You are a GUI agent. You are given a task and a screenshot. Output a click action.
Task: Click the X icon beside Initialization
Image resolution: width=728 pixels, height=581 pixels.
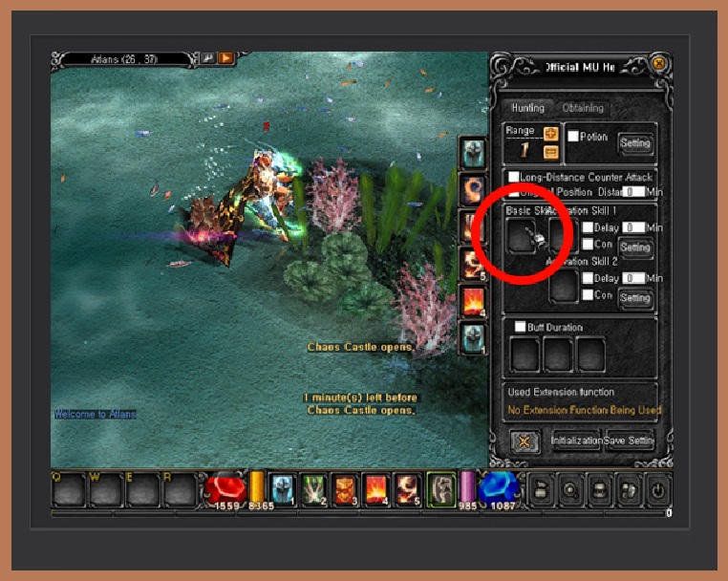tap(525, 441)
